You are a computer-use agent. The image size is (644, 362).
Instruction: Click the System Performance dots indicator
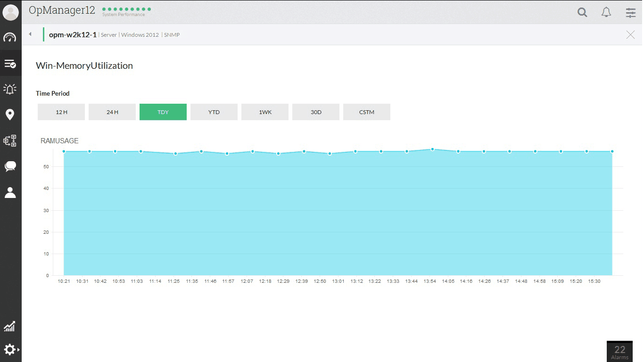[126, 9]
